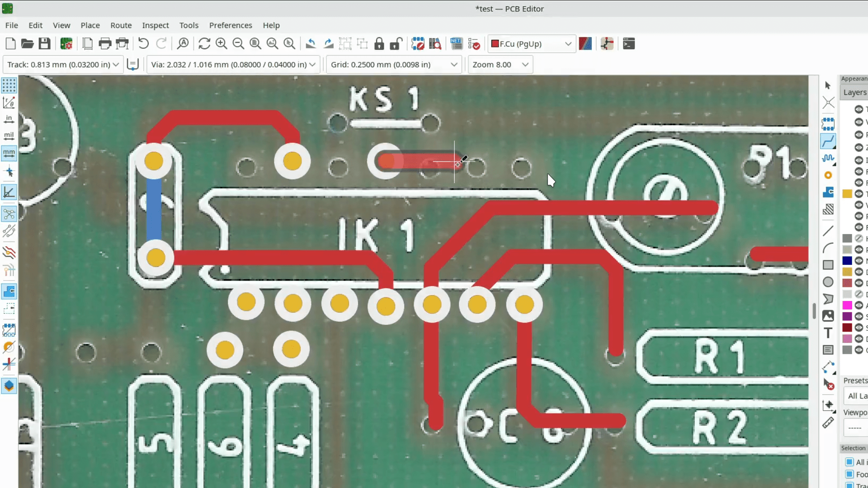Hide the top copper layer with its eye icon
868x488 pixels.
pos(859,109)
